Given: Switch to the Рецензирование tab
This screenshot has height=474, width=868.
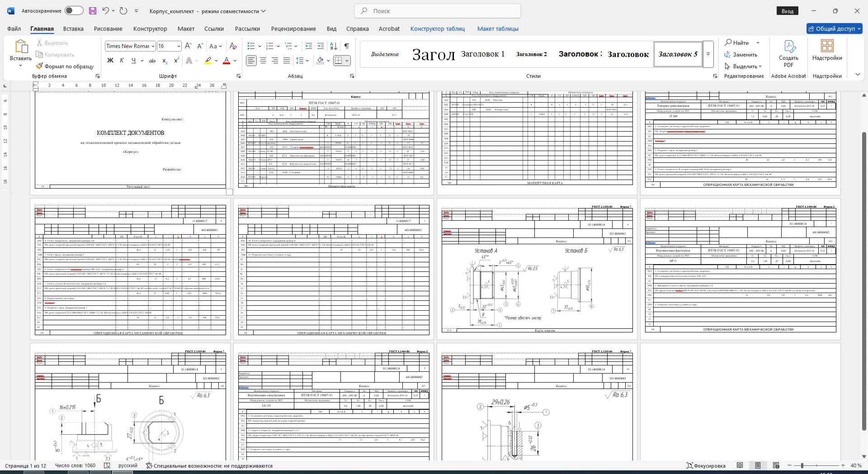Looking at the screenshot, I should (293, 28).
